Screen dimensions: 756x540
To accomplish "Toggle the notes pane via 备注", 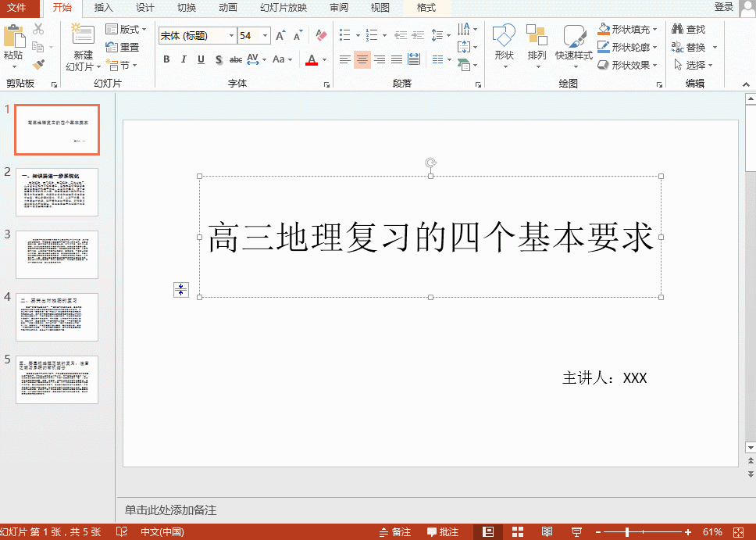I will point(395,532).
